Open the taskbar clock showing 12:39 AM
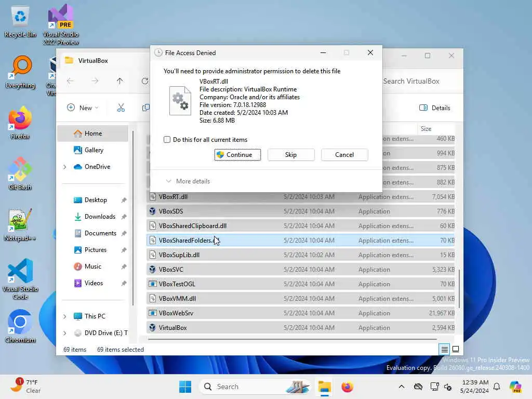This screenshot has width=532, height=399. point(474,387)
